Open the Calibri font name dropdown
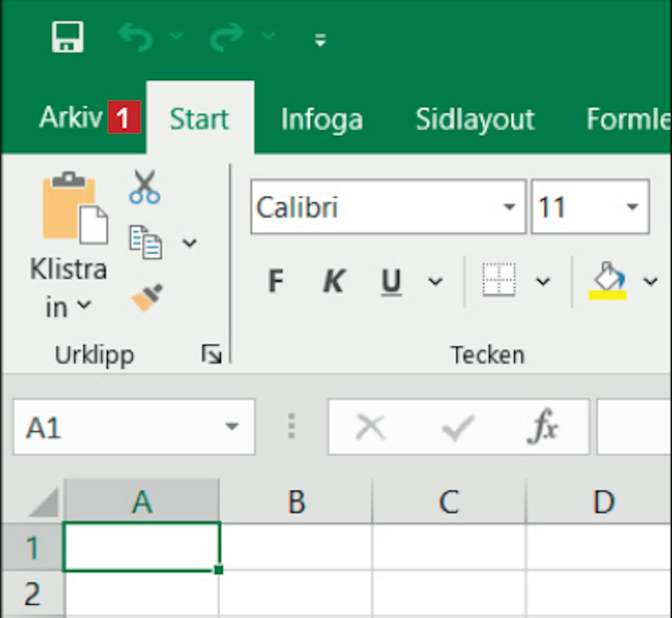The width and height of the screenshot is (672, 618). (509, 207)
